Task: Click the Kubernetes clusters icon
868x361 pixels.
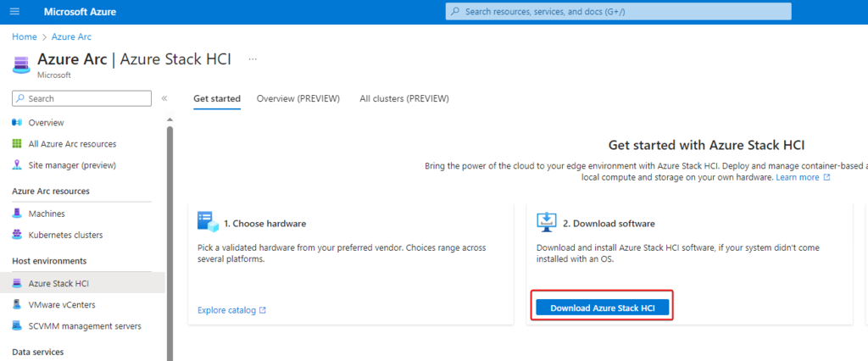Action: (x=17, y=235)
